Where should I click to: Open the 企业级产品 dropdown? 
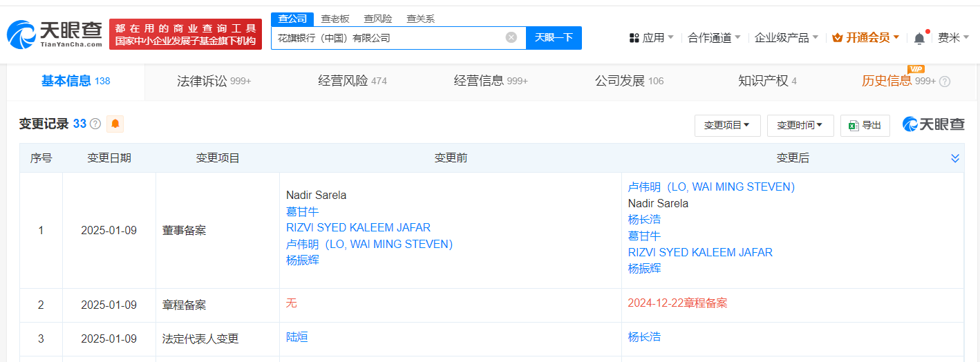(786, 38)
